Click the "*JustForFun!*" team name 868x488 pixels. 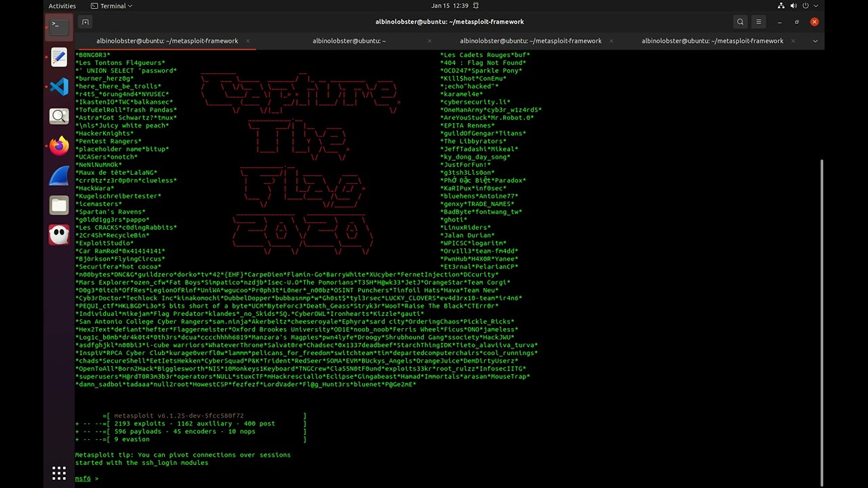coord(466,165)
